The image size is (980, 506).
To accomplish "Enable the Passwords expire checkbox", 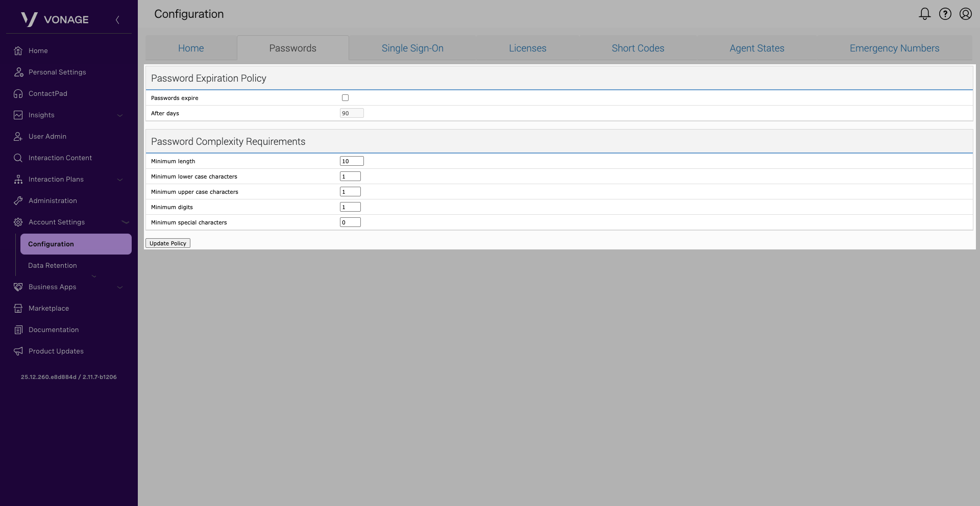I will [x=345, y=98].
